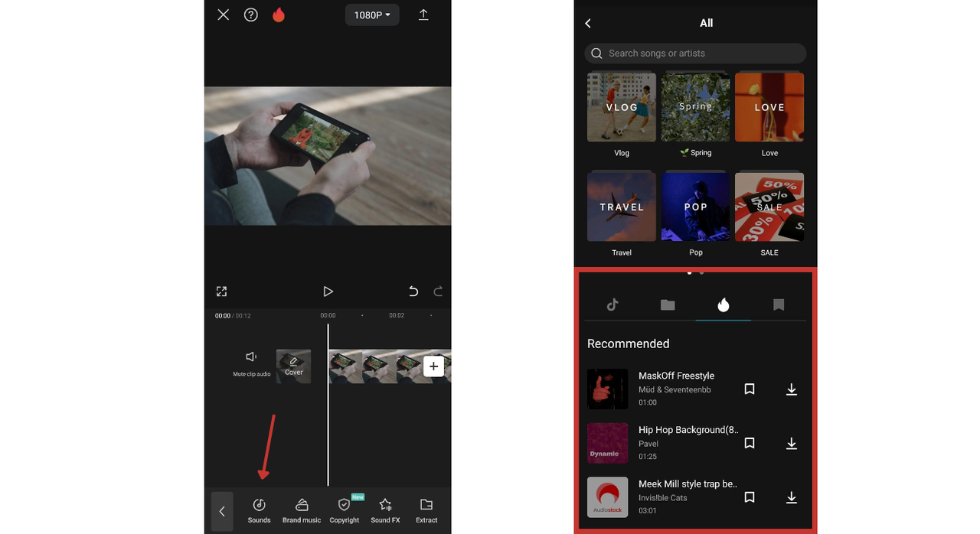
Task: Add a clip with the plus button
Action: [433, 366]
